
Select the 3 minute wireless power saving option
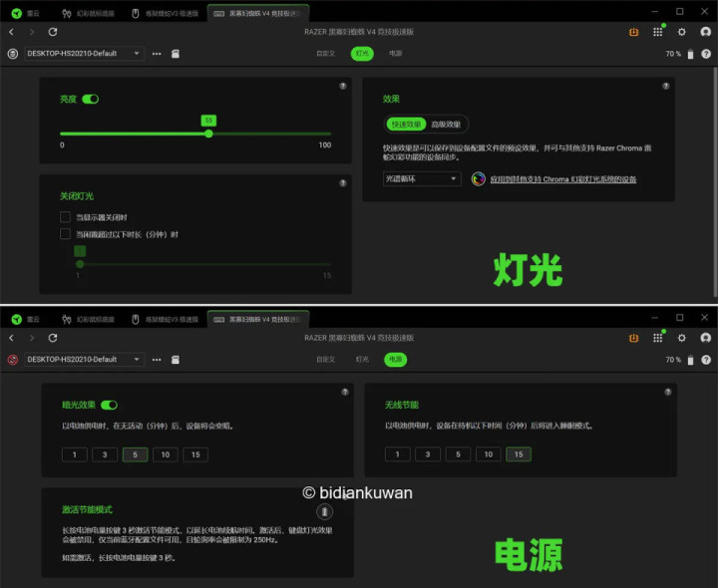[x=428, y=453]
